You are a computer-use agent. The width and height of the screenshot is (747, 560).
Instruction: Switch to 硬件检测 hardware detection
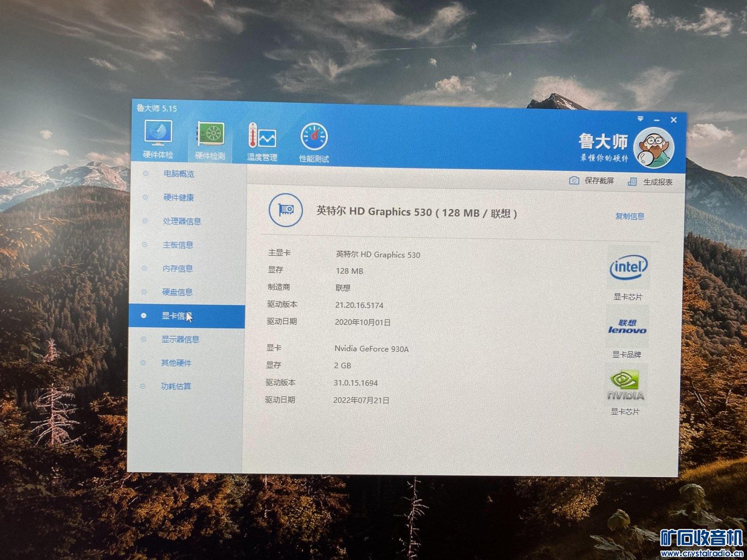(210, 141)
